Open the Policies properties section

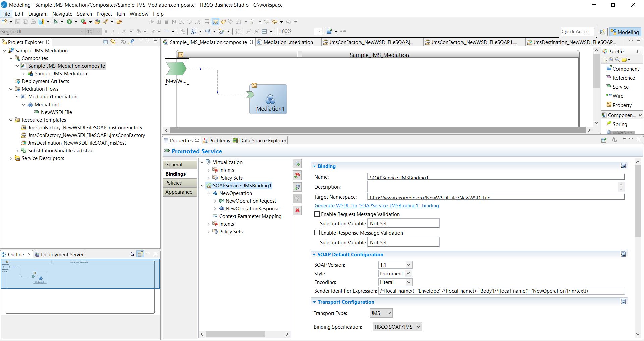click(174, 183)
